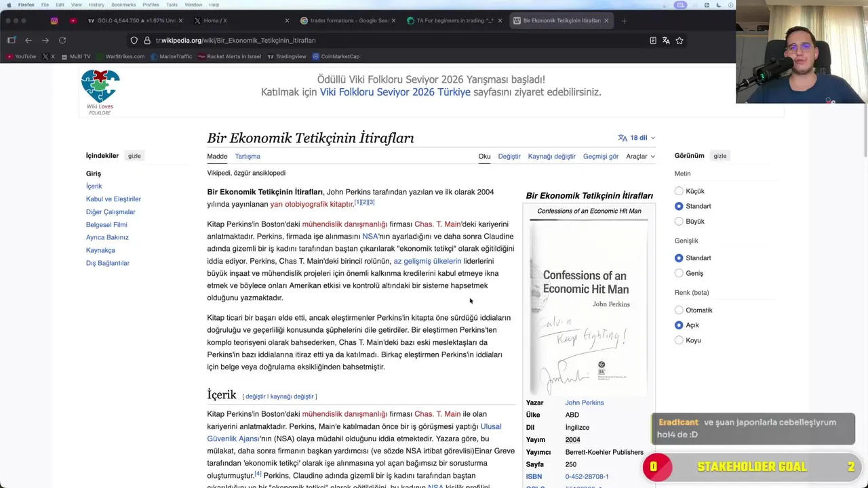Open the Profiles menu
The width and height of the screenshot is (868, 488).
pyautogui.click(x=151, y=5)
